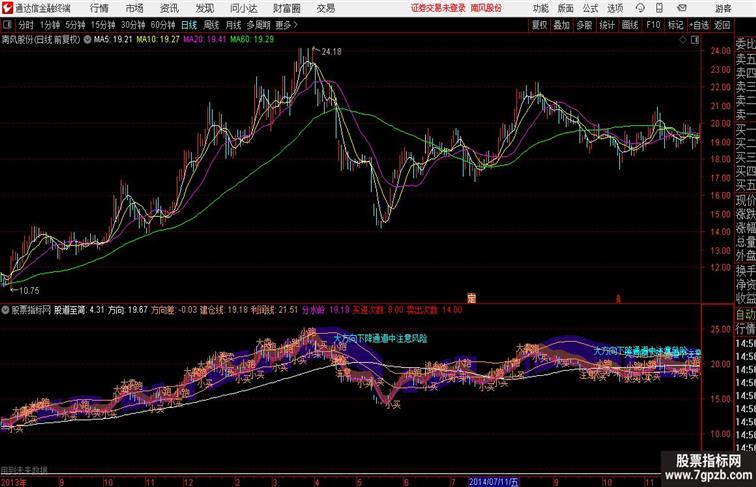Open the 问小达 menu
The width and height of the screenshot is (756, 487).
(x=243, y=8)
